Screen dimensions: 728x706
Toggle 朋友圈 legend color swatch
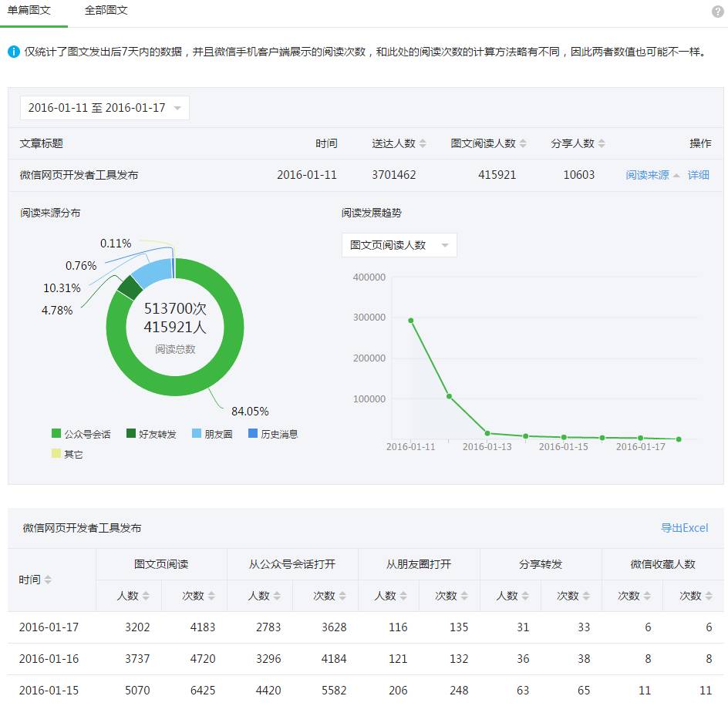coord(197,433)
